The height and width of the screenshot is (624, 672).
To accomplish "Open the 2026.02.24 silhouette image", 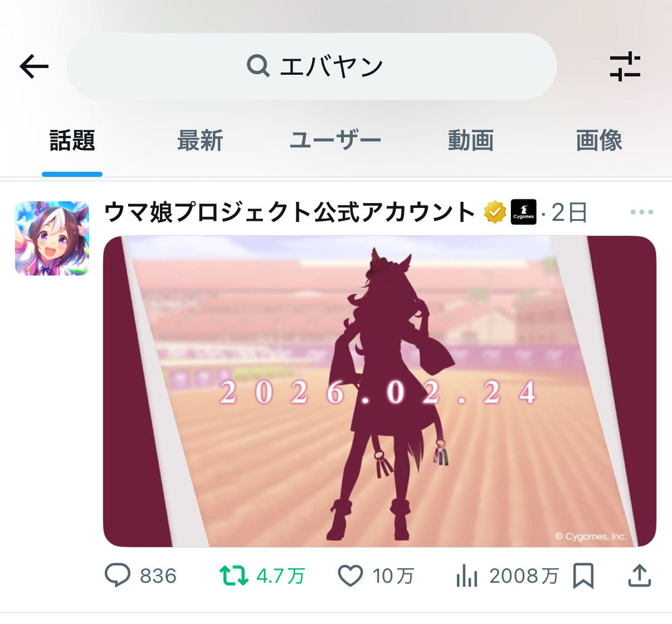I will pos(379,391).
